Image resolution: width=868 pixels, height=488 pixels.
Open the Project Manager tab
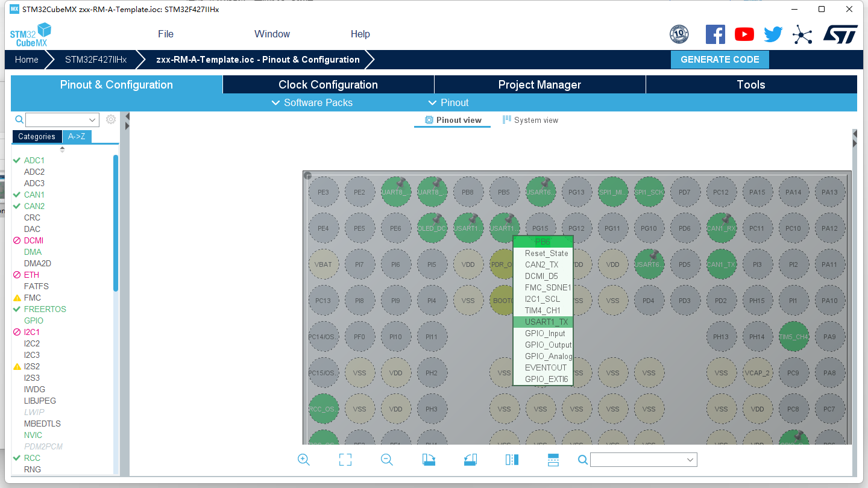coord(539,84)
